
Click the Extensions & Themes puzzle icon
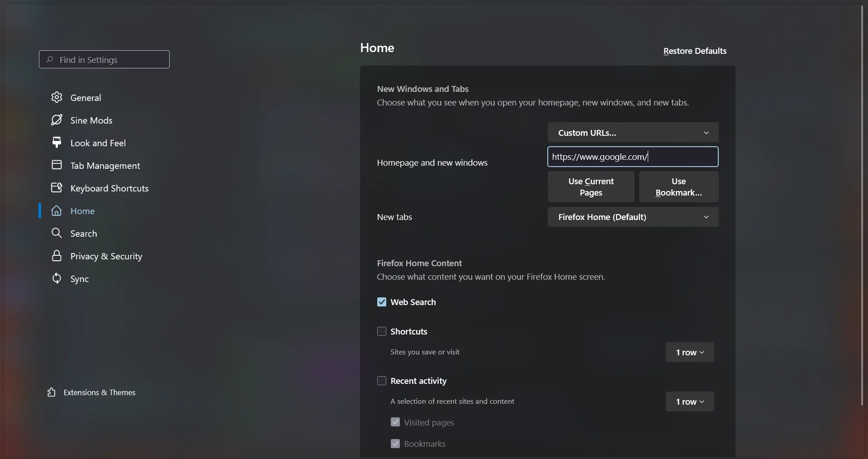coord(52,392)
